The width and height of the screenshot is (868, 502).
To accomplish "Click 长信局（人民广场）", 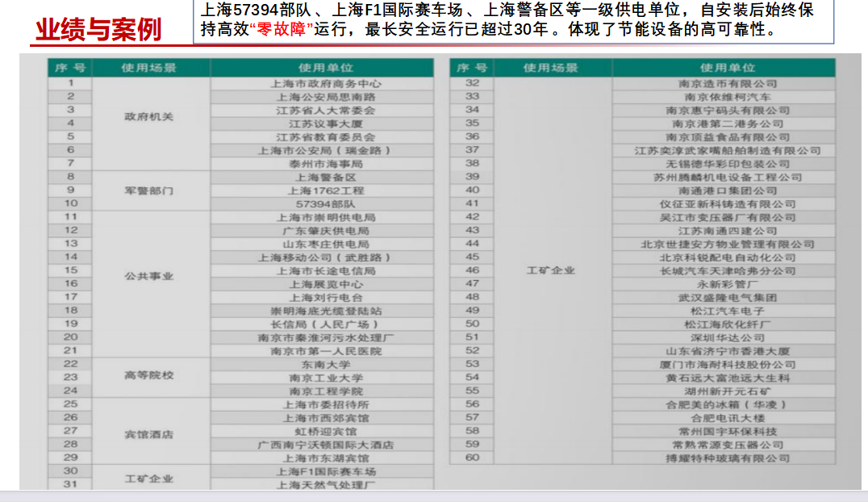I will click(326, 324).
